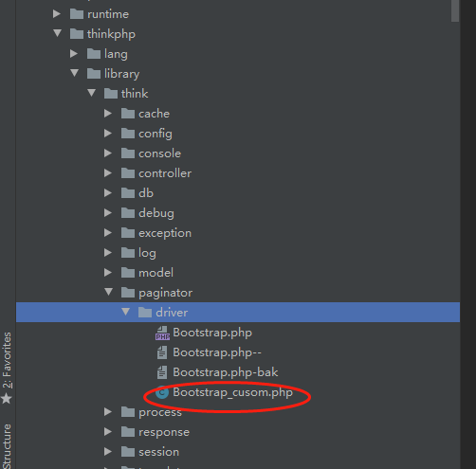Expand the controller folder arrow

(108, 173)
